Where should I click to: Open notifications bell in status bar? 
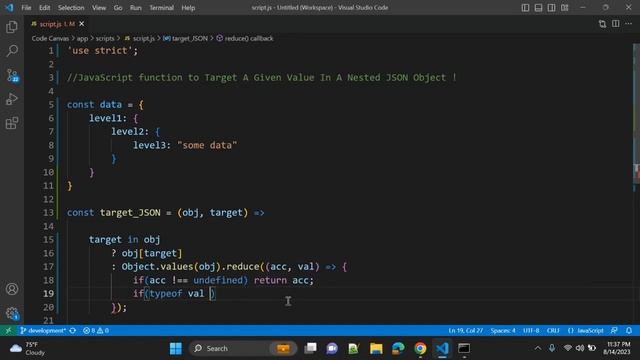tap(629, 331)
